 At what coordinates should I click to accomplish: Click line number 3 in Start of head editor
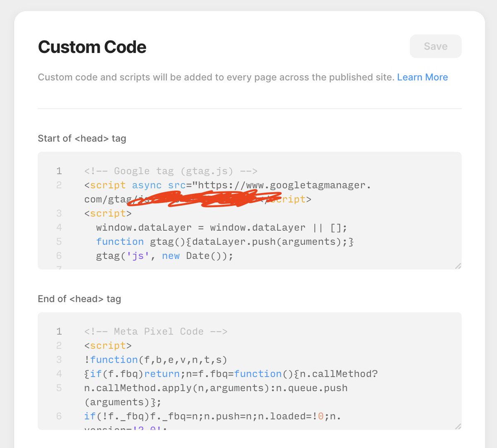[59, 213]
